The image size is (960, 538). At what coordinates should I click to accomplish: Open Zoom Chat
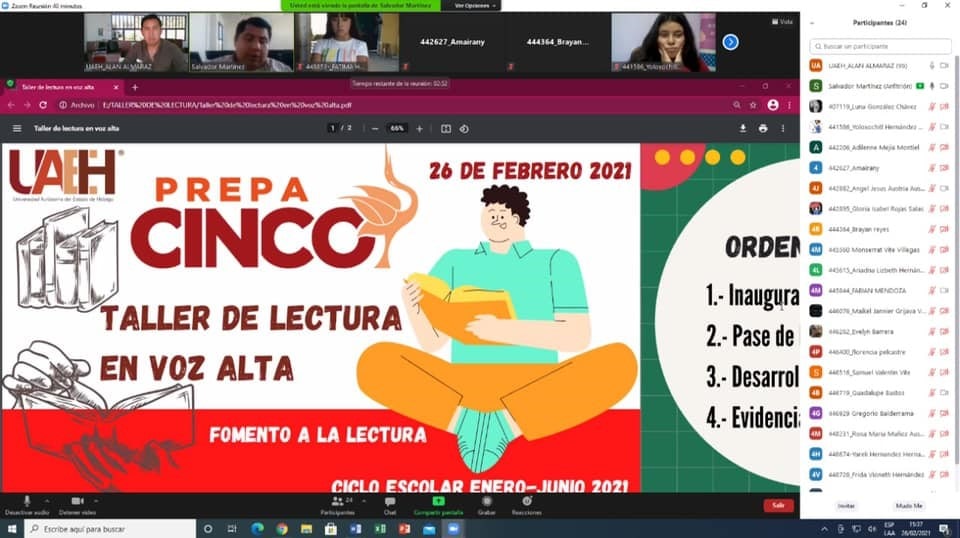[x=390, y=505]
